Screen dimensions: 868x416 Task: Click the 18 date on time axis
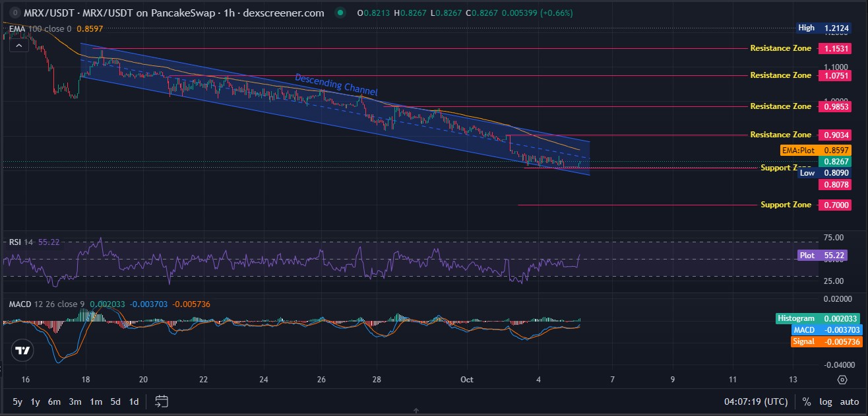[x=86, y=380]
